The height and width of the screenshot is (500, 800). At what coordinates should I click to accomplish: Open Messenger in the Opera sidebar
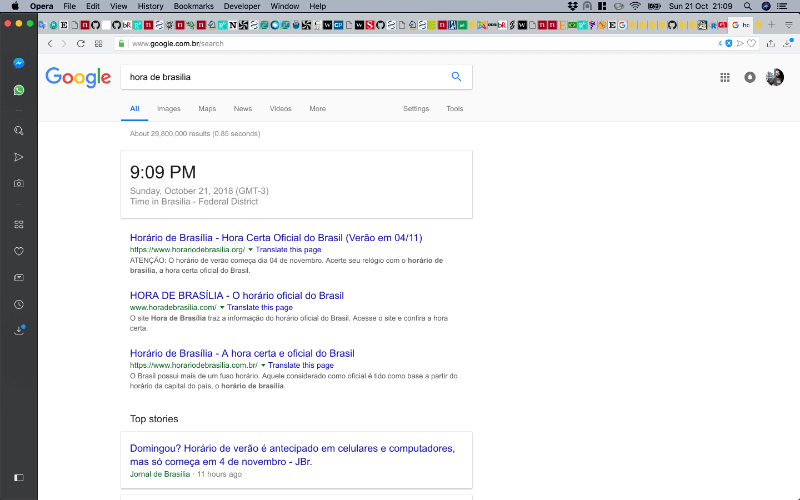pos(19,63)
